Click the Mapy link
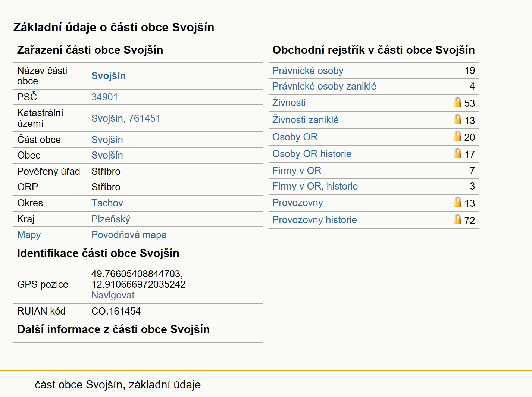 29,235
